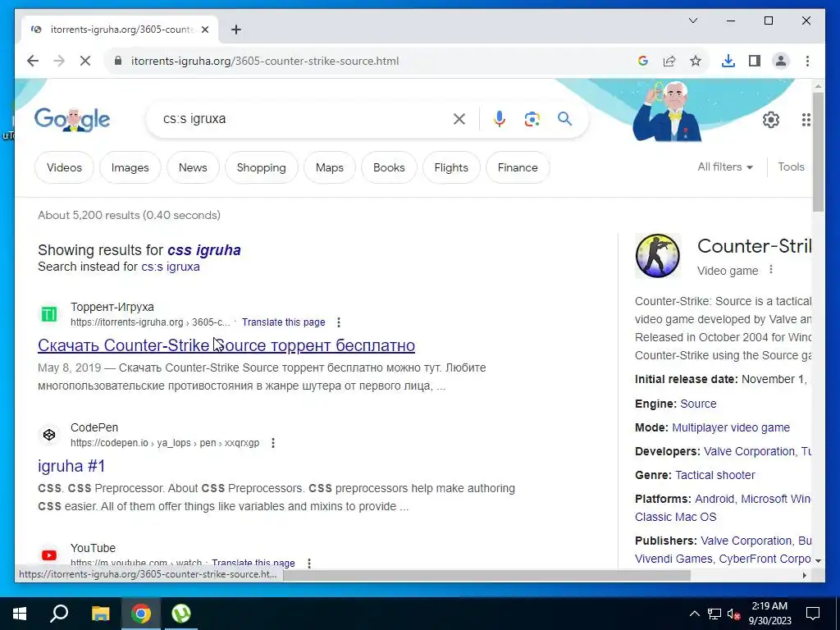The width and height of the screenshot is (840, 630).
Task: Stop loading the page
Action: [x=85, y=61]
